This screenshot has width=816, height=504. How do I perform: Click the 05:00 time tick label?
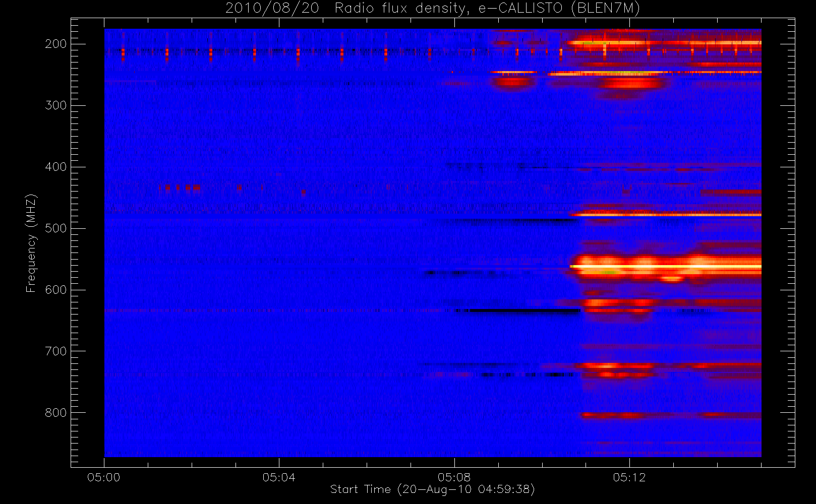104,477
